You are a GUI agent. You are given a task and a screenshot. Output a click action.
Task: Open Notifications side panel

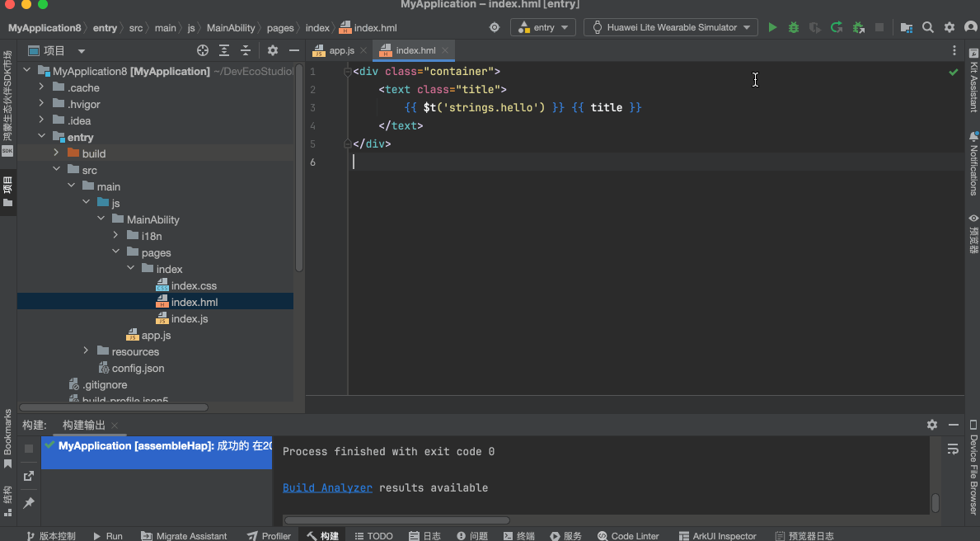[973, 162]
